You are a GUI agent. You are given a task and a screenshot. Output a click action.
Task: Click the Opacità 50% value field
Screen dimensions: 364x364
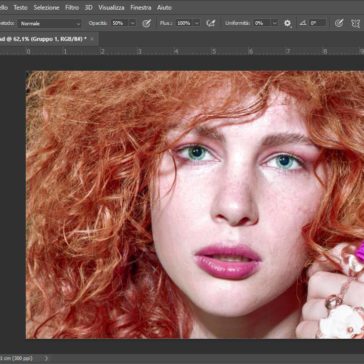pos(119,23)
